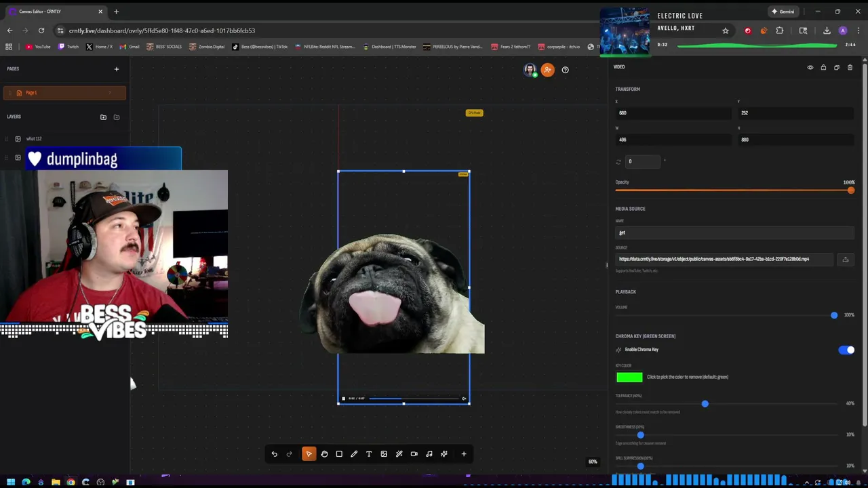Select Page 1 in pages list
This screenshot has height=488, width=868.
(x=64, y=93)
